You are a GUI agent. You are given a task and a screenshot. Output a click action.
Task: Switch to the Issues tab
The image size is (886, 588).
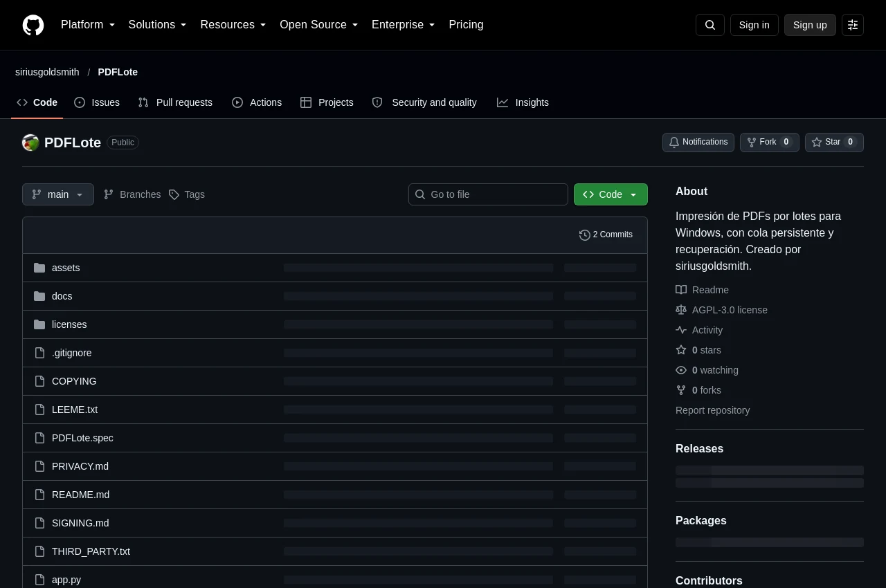(97, 102)
